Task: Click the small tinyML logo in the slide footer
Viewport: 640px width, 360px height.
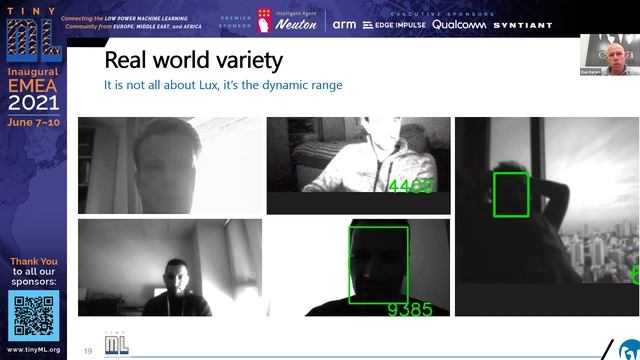Action: coord(117,343)
